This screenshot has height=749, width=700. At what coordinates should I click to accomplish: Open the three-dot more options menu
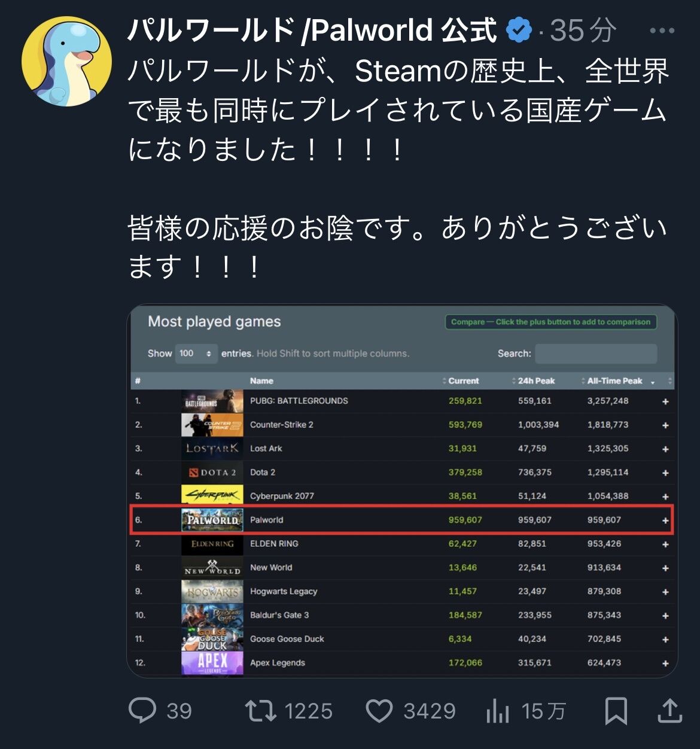coord(662,31)
